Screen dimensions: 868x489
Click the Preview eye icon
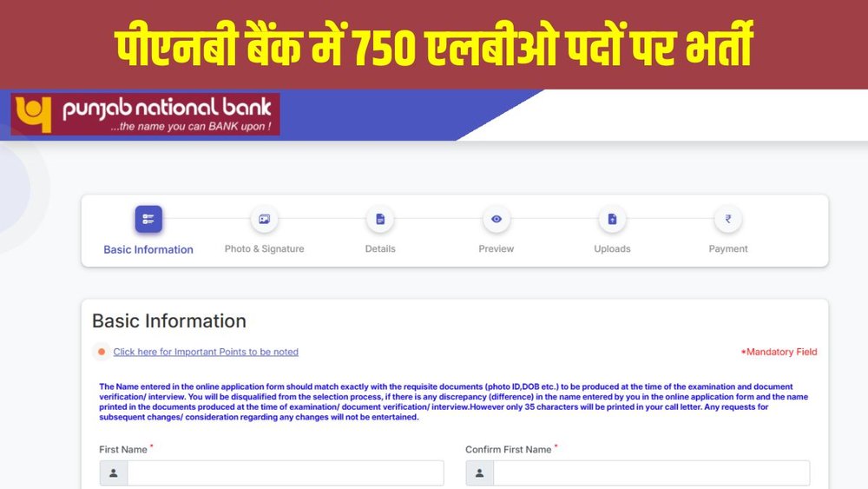496,219
